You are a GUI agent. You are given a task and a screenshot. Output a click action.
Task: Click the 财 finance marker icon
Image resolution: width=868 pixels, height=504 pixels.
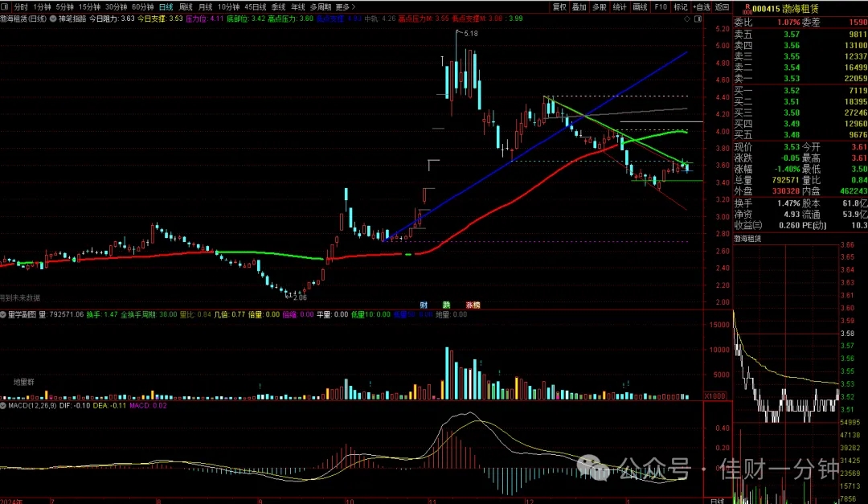424,305
